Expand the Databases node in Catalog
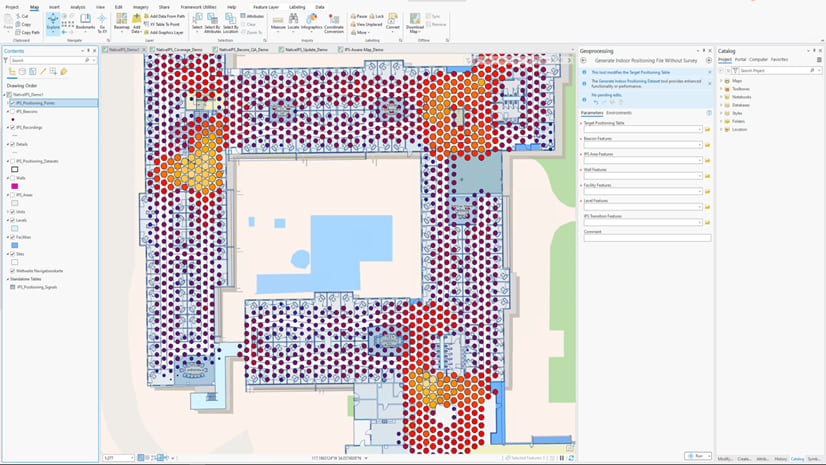The width and height of the screenshot is (826, 465). click(x=722, y=105)
